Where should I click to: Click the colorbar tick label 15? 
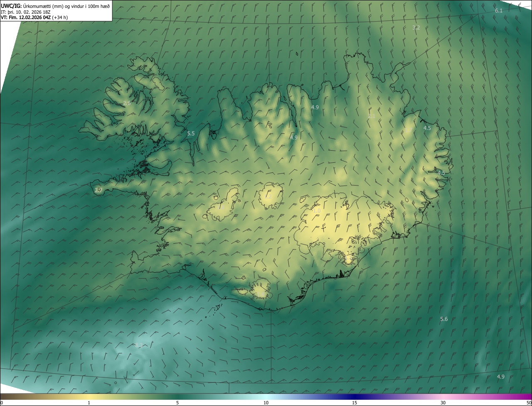(355, 403)
